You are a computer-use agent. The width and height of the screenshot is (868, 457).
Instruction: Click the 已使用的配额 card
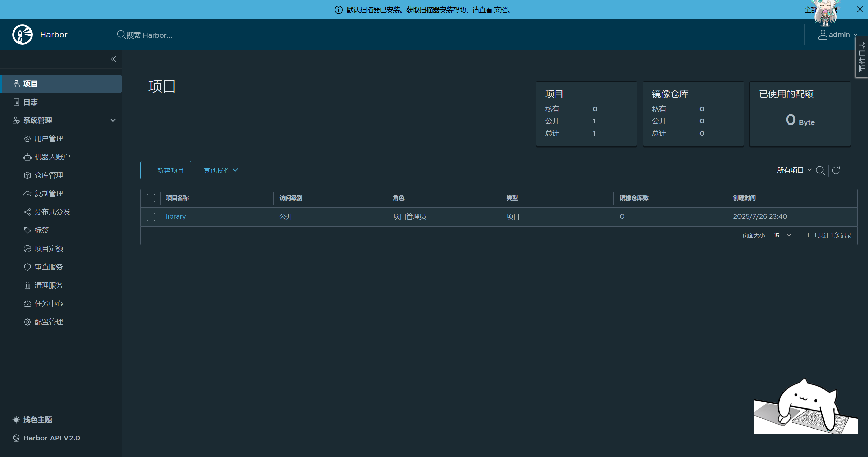click(800, 114)
